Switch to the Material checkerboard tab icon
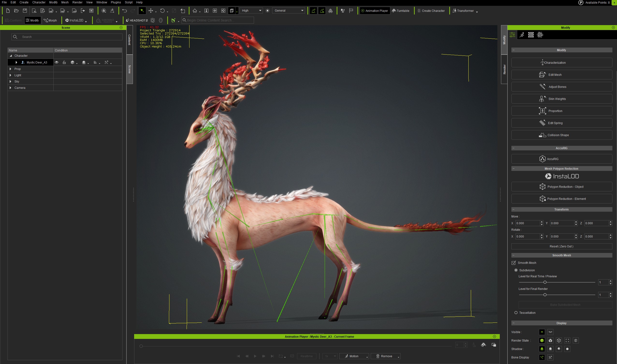The height and width of the screenshot is (364, 617). 530,35
